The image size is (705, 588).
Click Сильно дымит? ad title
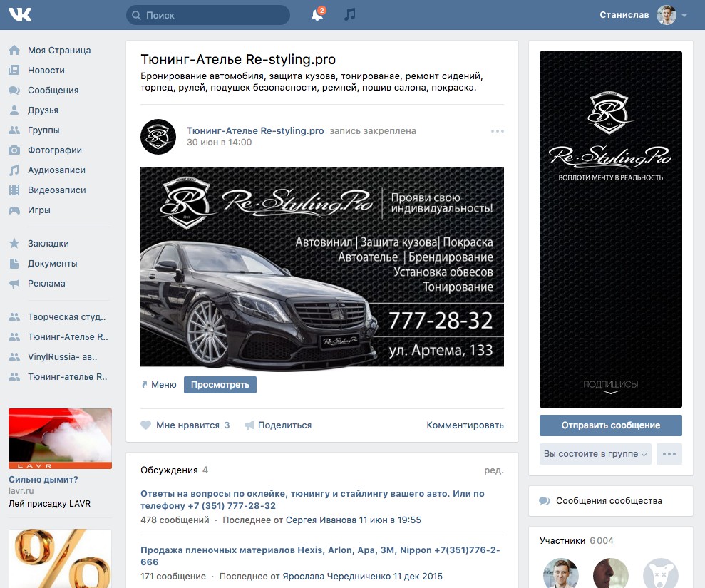(43, 480)
